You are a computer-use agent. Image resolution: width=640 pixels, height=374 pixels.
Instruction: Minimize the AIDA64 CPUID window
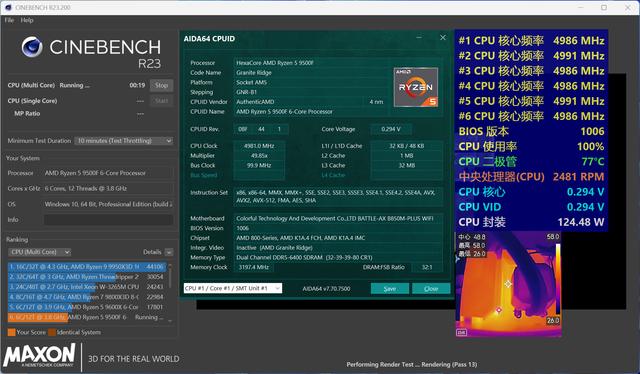tap(419, 38)
